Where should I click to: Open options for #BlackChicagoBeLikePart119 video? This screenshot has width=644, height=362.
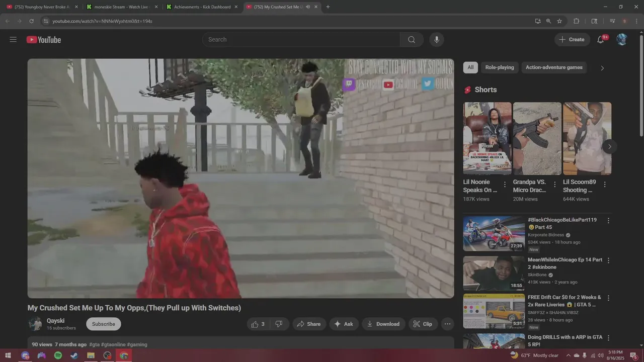[x=608, y=221]
